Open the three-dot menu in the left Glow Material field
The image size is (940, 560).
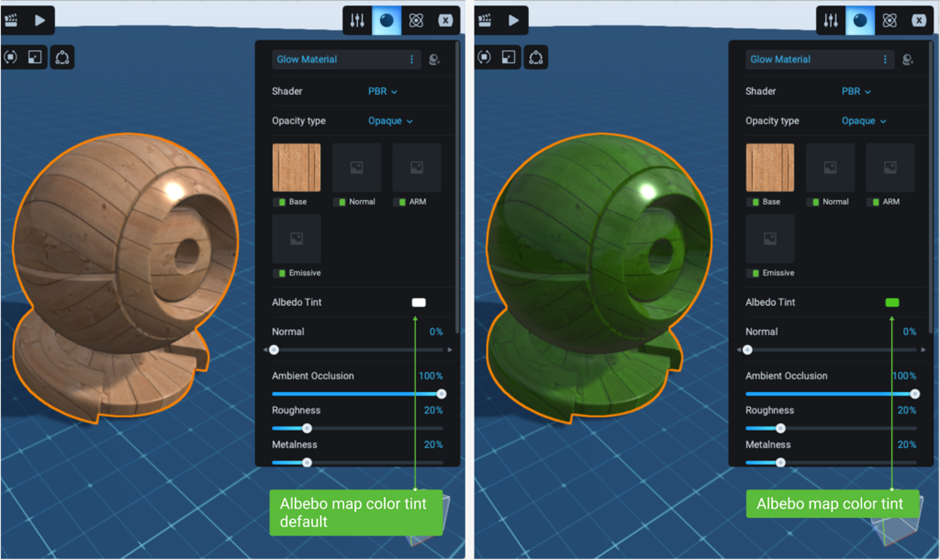point(411,60)
